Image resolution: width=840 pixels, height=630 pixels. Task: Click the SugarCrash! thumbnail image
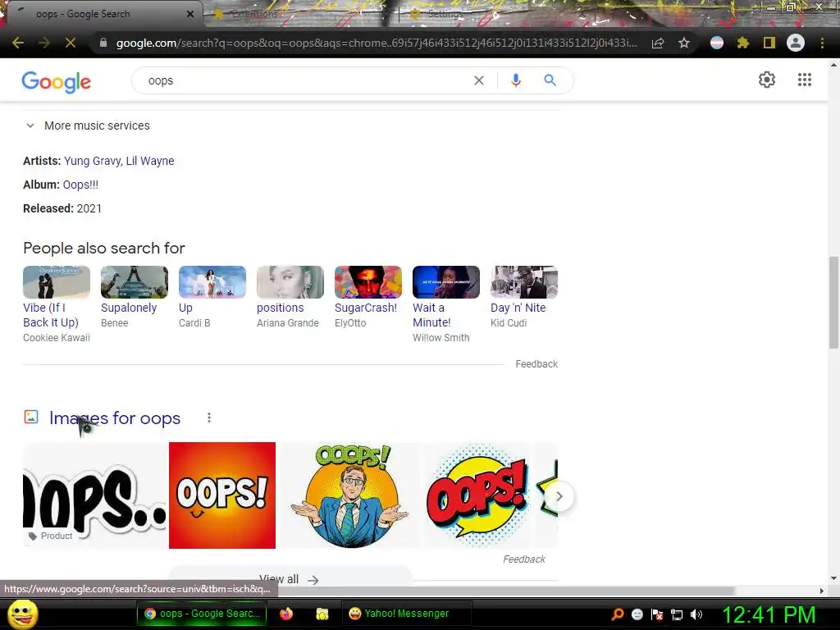(x=368, y=282)
